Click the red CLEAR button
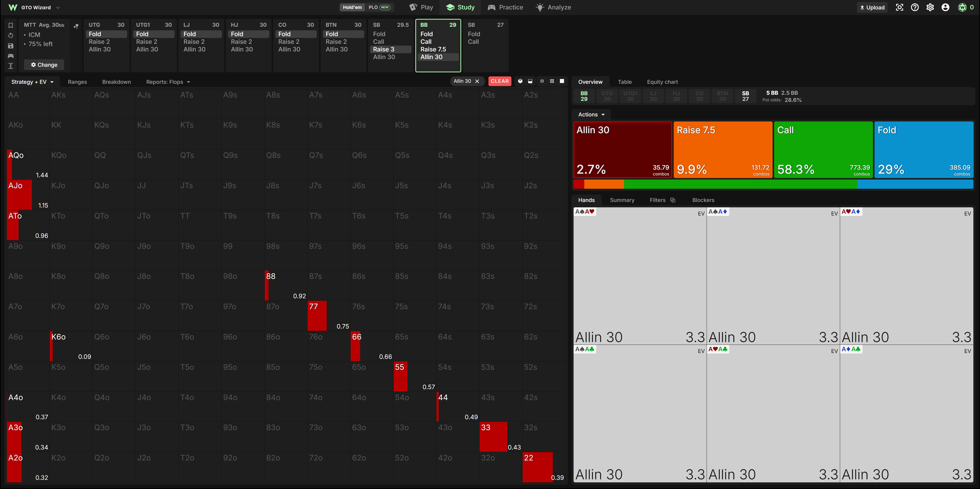This screenshot has height=489, width=980. click(x=499, y=81)
